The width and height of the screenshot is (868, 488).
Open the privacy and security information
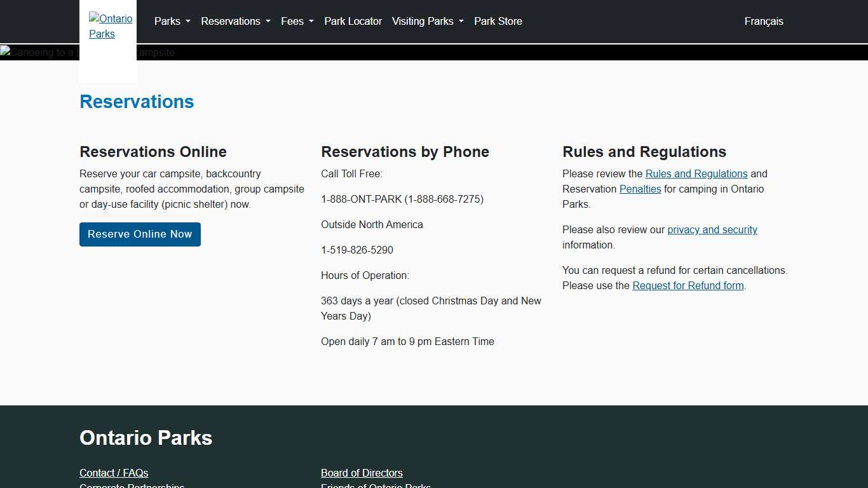click(712, 229)
